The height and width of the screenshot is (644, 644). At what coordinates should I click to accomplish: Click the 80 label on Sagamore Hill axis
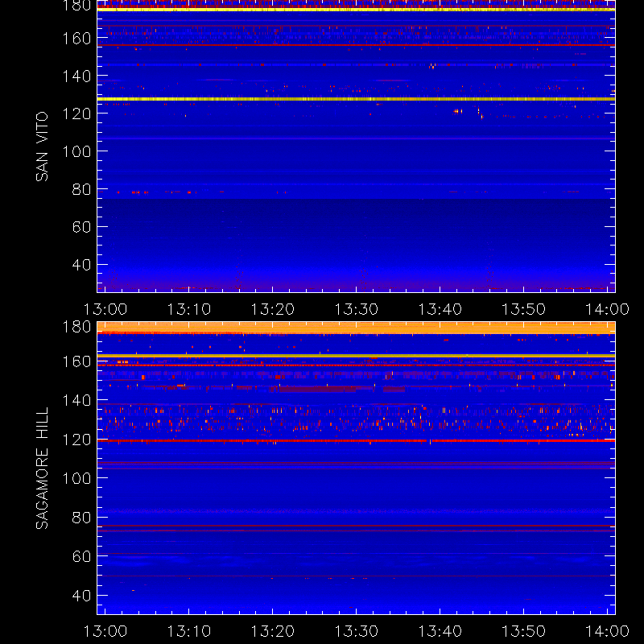click(81, 517)
